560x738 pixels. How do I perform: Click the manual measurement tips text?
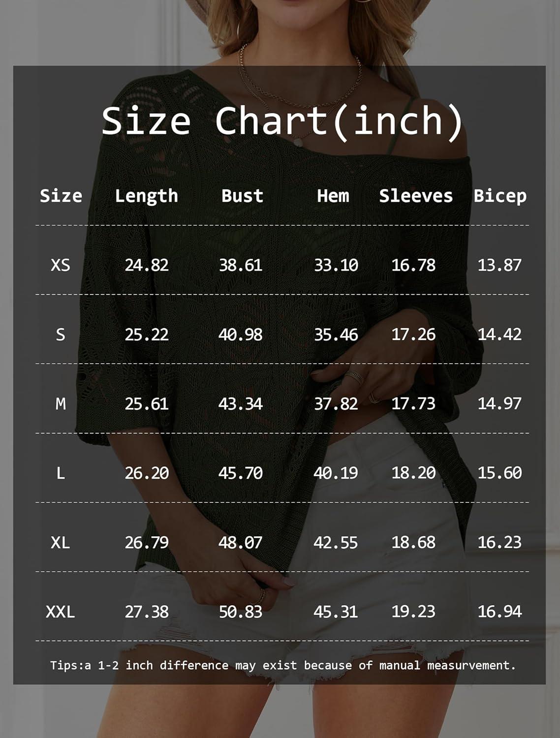pyautogui.click(x=282, y=665)
